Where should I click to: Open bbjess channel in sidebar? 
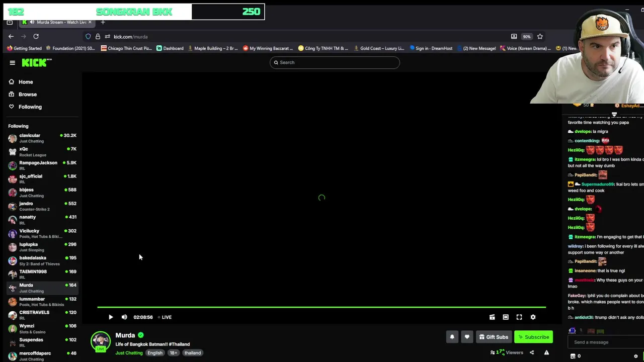43,193
